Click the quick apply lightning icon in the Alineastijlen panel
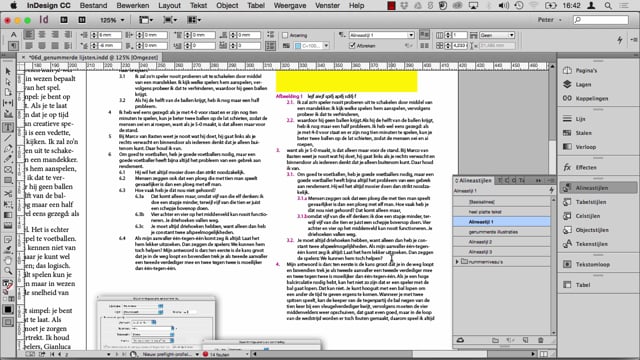This screenshot has width=640, height=360. [551, 190]
